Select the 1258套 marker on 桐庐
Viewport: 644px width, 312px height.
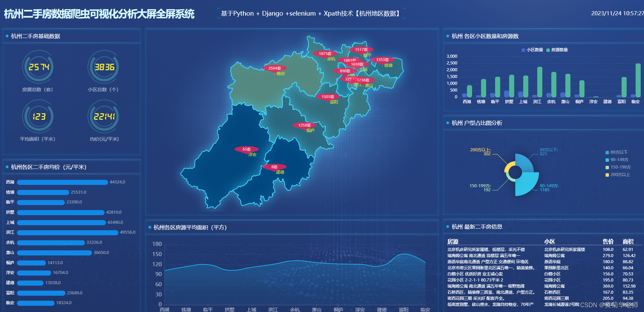point(304,125)
